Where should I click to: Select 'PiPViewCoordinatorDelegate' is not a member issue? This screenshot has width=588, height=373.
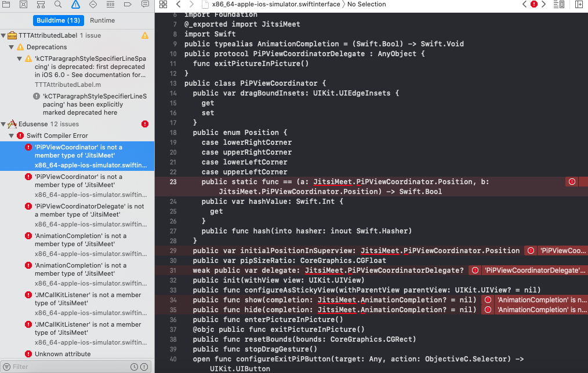pos(77,215)
